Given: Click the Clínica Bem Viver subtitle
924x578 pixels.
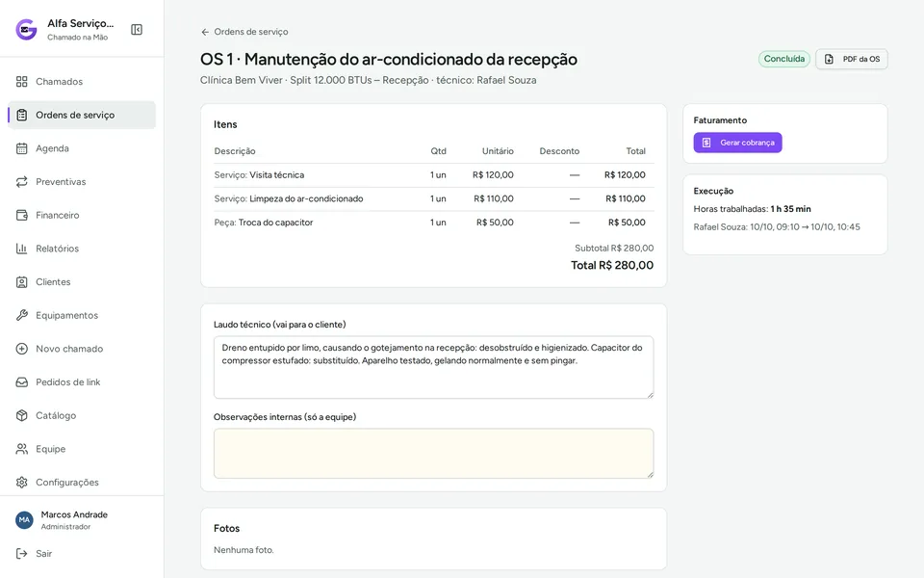Looking at the screenshot, I should (x=369, y=80).
